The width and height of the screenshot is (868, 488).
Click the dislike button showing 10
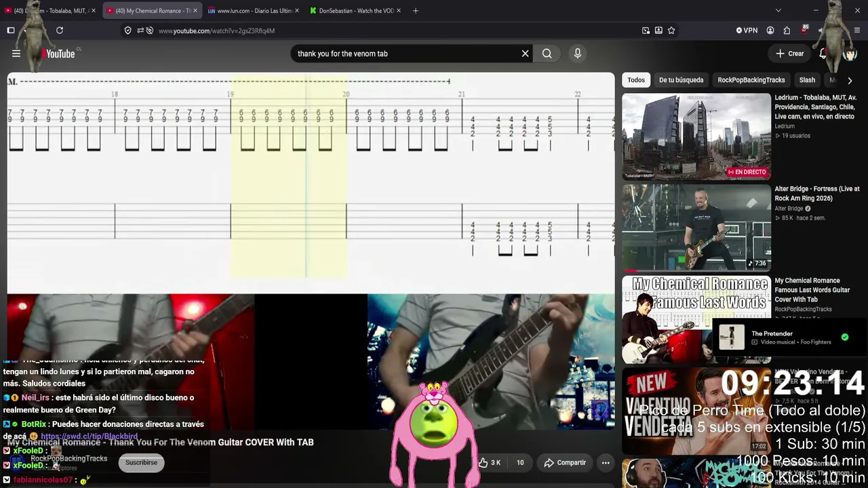(520, 463)
